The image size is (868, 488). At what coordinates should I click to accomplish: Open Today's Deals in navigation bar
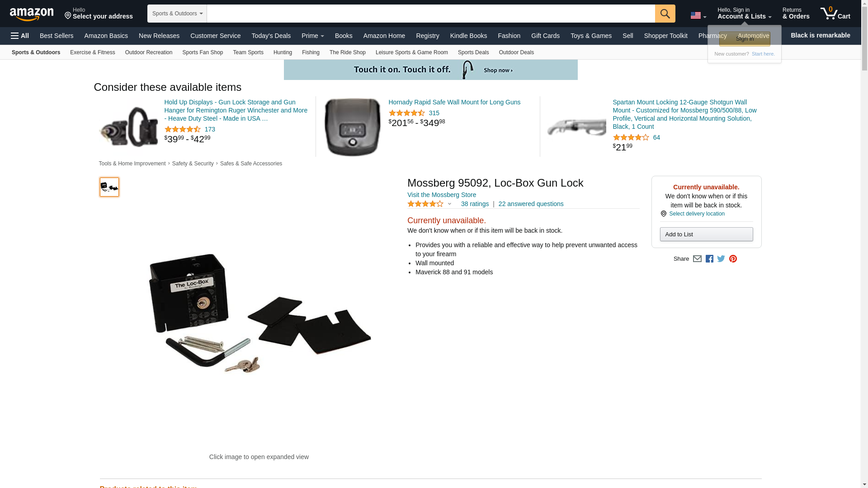pos(271,36)
